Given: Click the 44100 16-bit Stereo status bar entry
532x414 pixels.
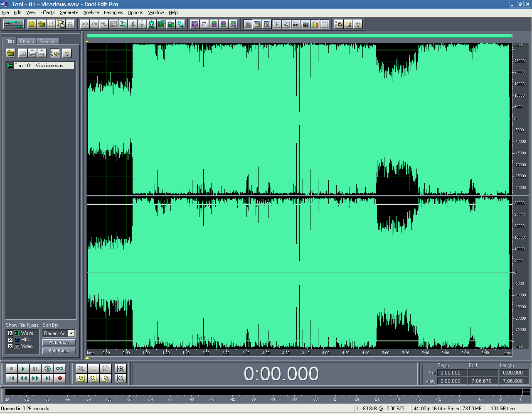Looking at the screenshot, I should pyautogui.click(x=435, y=409).
